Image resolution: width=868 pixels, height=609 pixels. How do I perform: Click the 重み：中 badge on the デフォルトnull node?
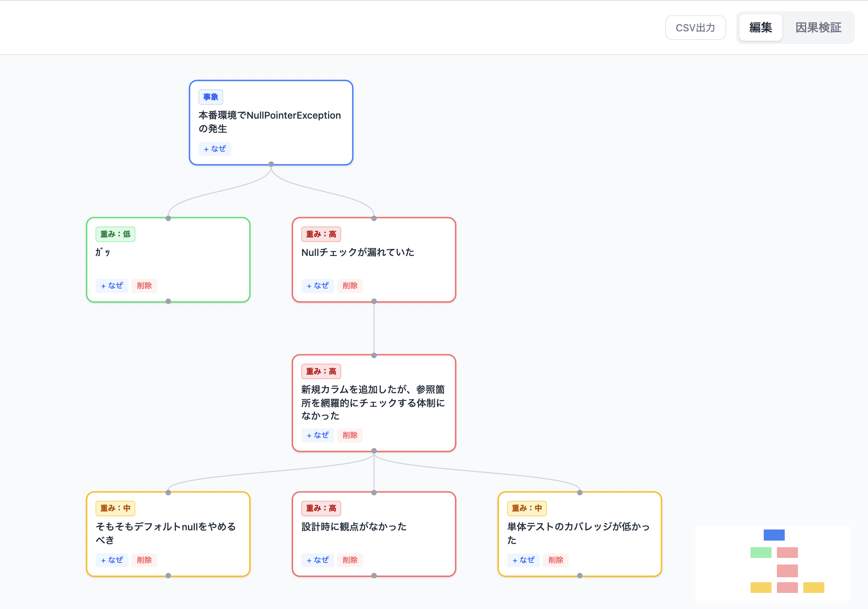115,508
